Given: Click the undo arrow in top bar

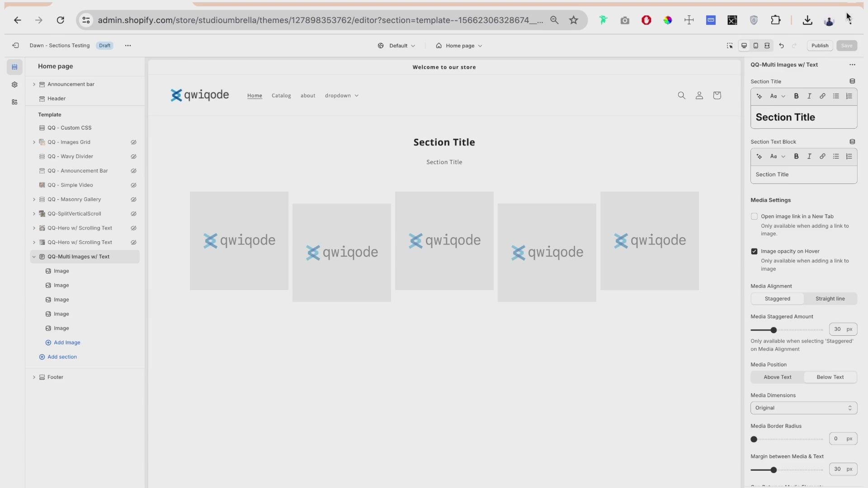Looking at the screenshot, I should [781, 46].
